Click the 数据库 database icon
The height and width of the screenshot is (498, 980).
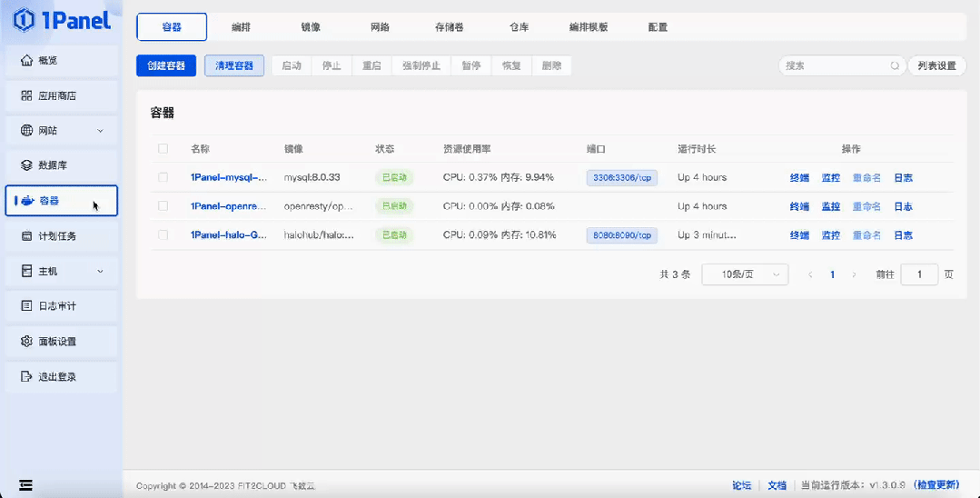tap(26, 165)
